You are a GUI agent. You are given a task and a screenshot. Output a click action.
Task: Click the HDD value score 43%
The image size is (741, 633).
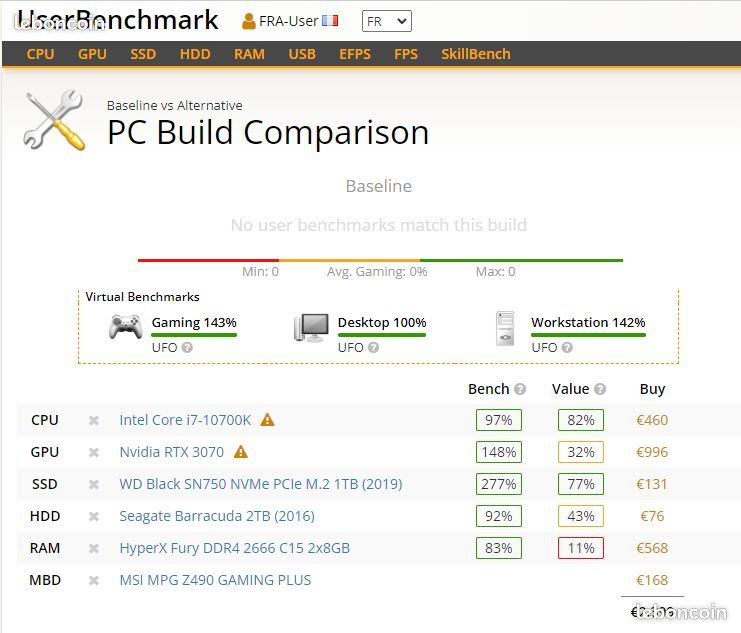tap(581, 516)
